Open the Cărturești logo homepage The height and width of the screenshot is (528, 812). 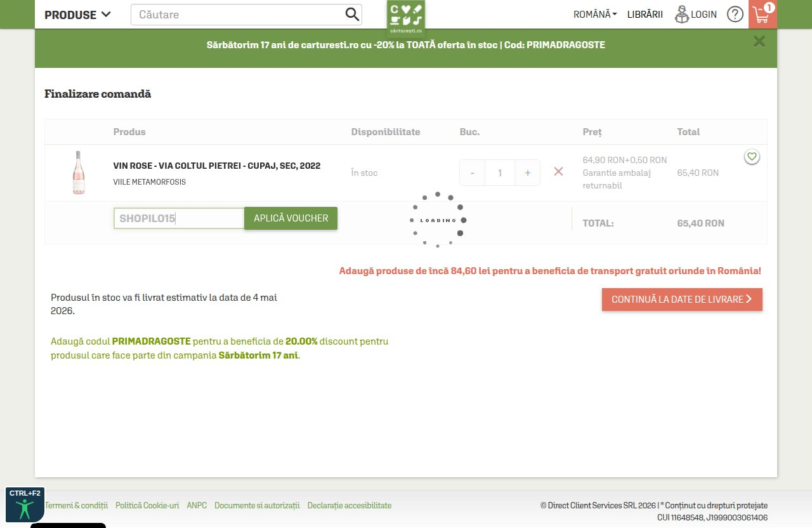coord(406,18)
